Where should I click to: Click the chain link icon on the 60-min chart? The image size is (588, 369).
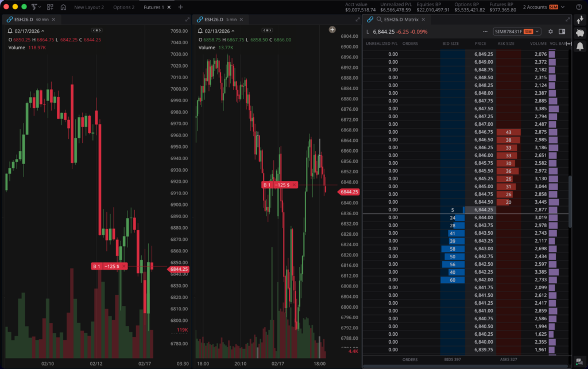click(10, 19)
